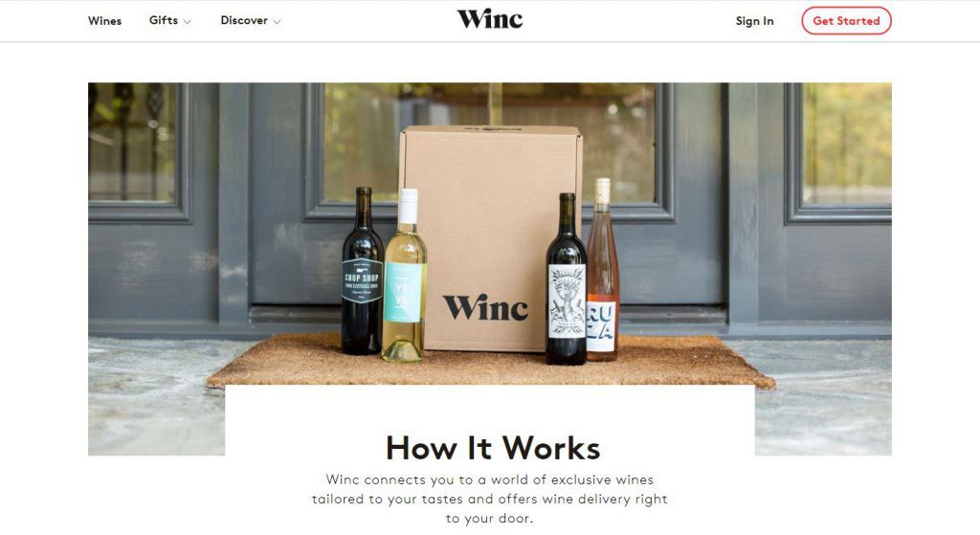This screenshot has width=980, height=535.
Task: Click the How It Works heading
Action: pyautogui.click(x=493, y=448)
